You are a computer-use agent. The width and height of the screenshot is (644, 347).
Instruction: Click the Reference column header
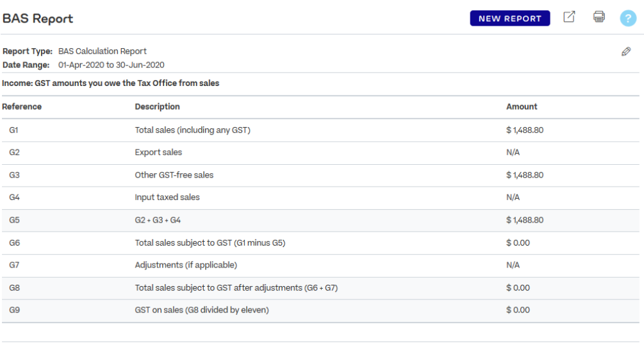tap(22, 107)
